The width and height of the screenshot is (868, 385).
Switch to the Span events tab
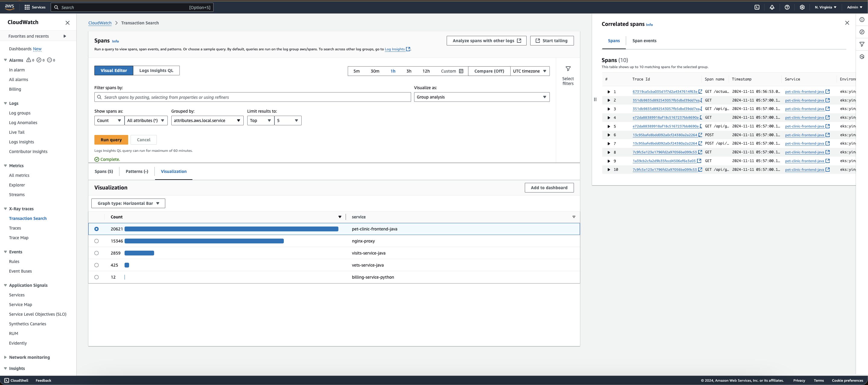[x=644, y=40]
